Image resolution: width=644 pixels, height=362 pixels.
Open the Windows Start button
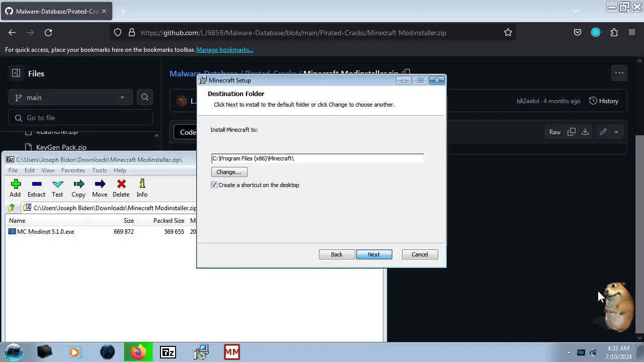14,352
